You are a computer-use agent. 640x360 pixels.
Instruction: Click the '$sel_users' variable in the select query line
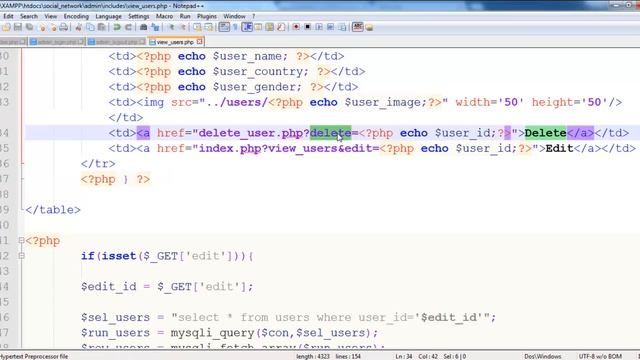115,318
